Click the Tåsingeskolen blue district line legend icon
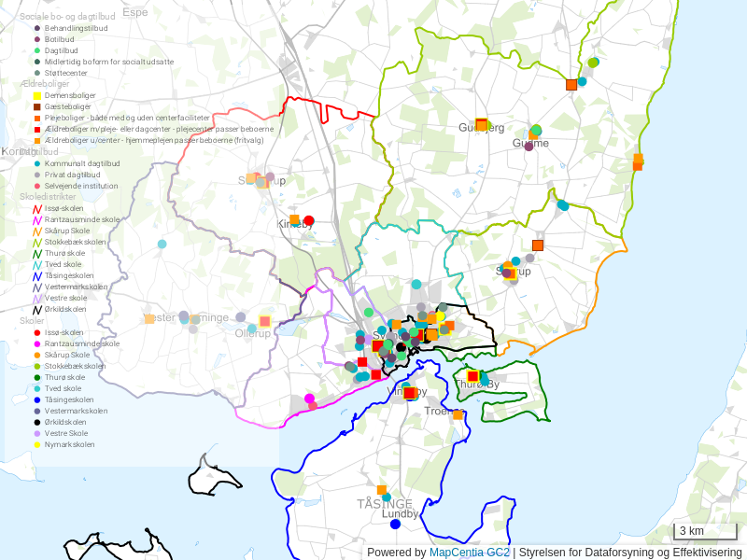Viewport: 747px width, 560px height. [37, 276]
